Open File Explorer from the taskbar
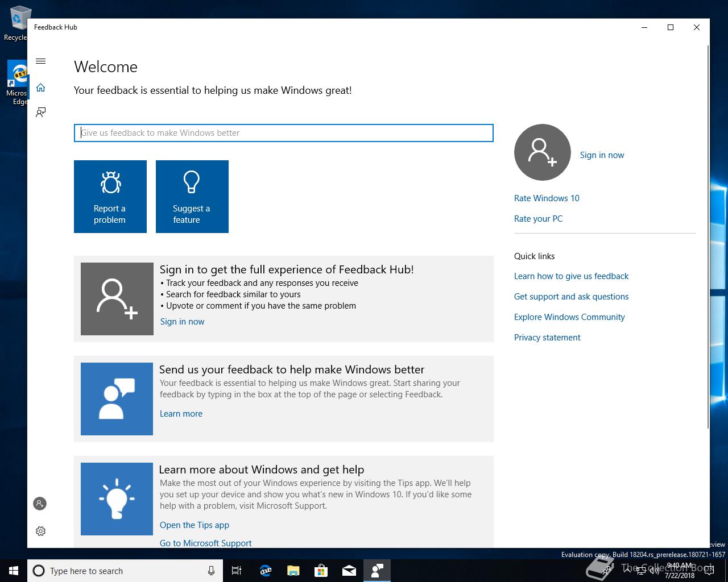Image resolution: width=728 pixels, height=582 pixels. (293, 571)
